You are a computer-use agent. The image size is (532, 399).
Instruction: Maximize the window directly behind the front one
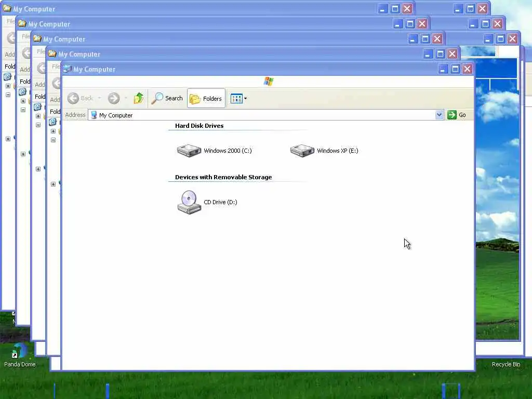coord(440,54)
